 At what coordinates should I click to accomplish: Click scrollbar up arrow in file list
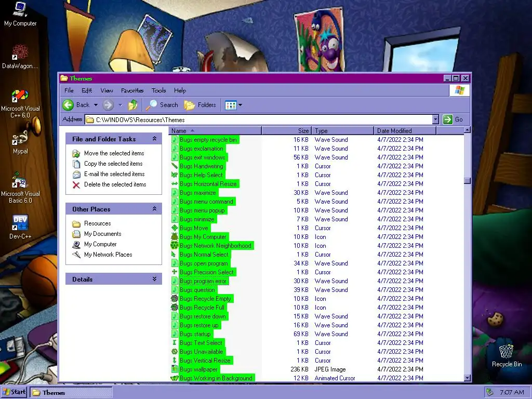tap(467, 130)
